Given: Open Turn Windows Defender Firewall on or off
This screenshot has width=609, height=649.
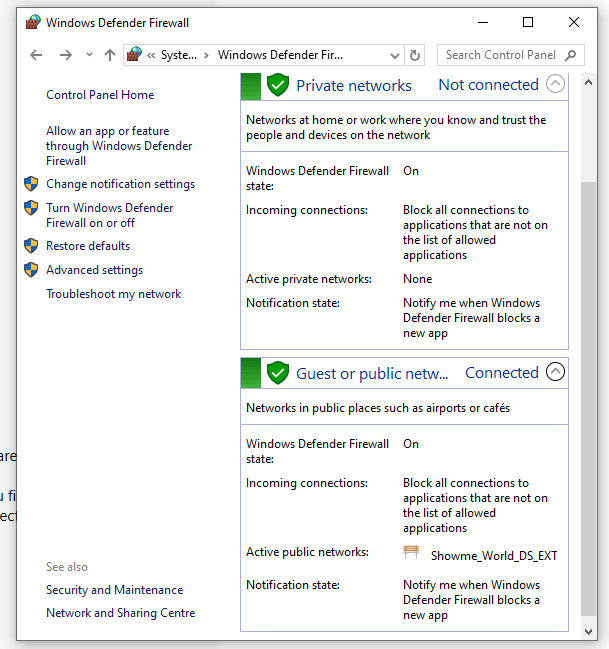Looking at the screenshot, I should [110, 215].
